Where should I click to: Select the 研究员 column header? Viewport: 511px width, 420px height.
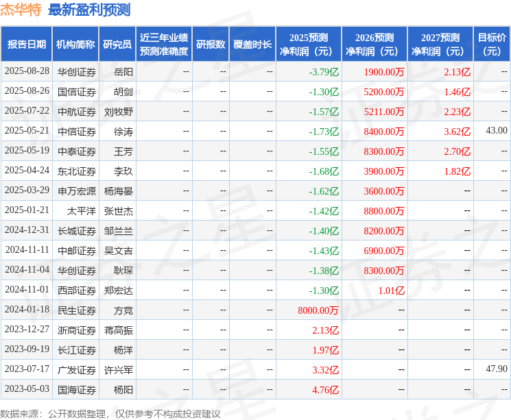(117, 45)
